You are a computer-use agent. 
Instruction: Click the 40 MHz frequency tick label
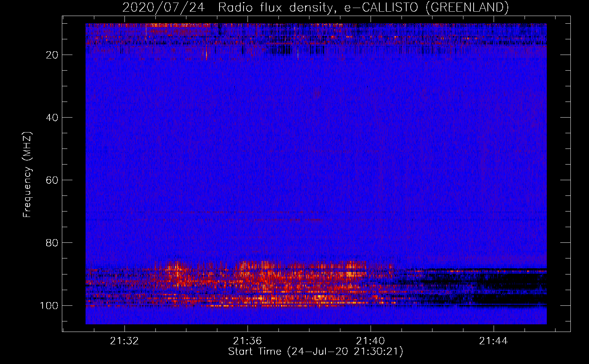[x=52, y=118]
